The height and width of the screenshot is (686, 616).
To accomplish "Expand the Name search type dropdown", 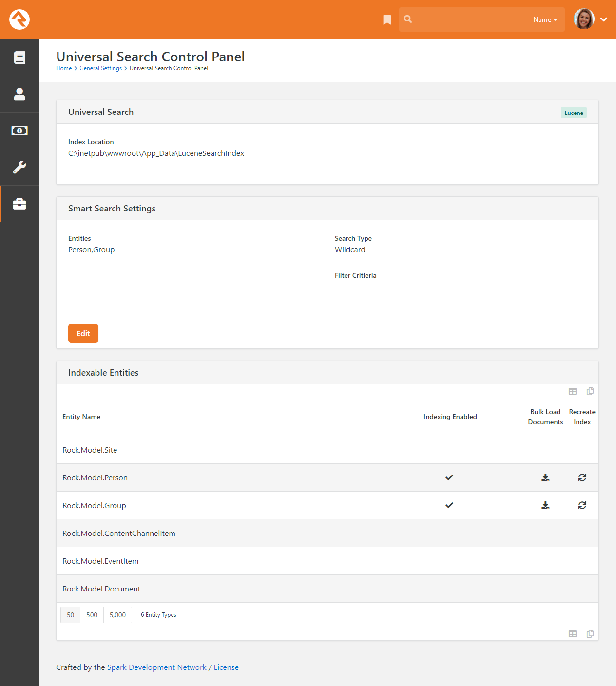I will pyautogui.click(x=545, y=19).
